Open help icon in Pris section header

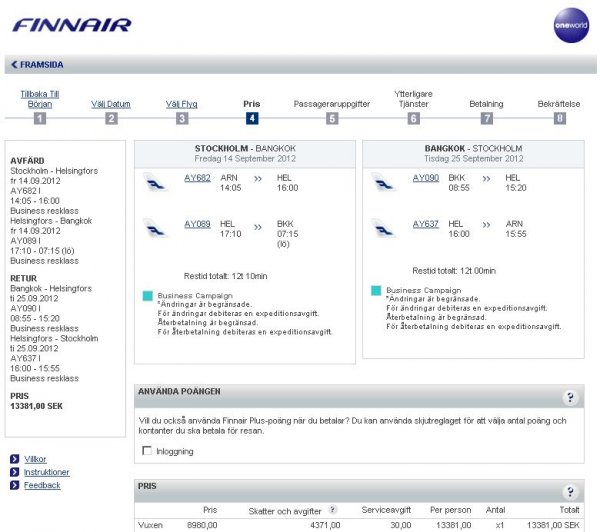570,492
